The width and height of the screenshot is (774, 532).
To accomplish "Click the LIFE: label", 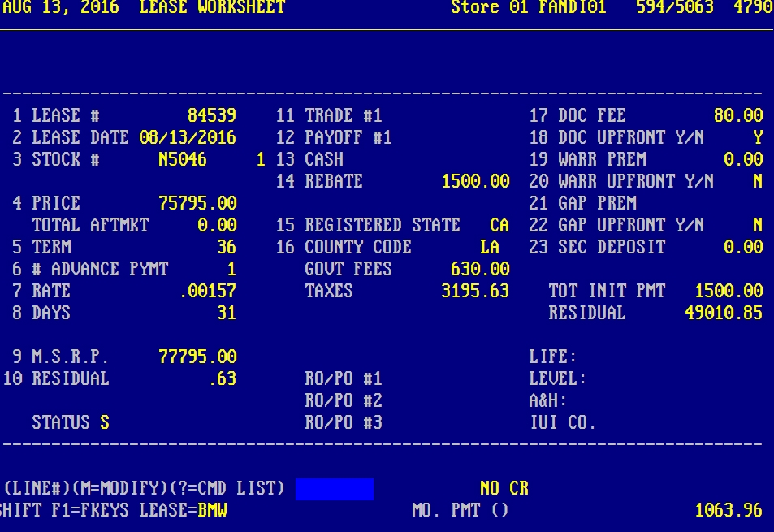I will pos(553,357).
